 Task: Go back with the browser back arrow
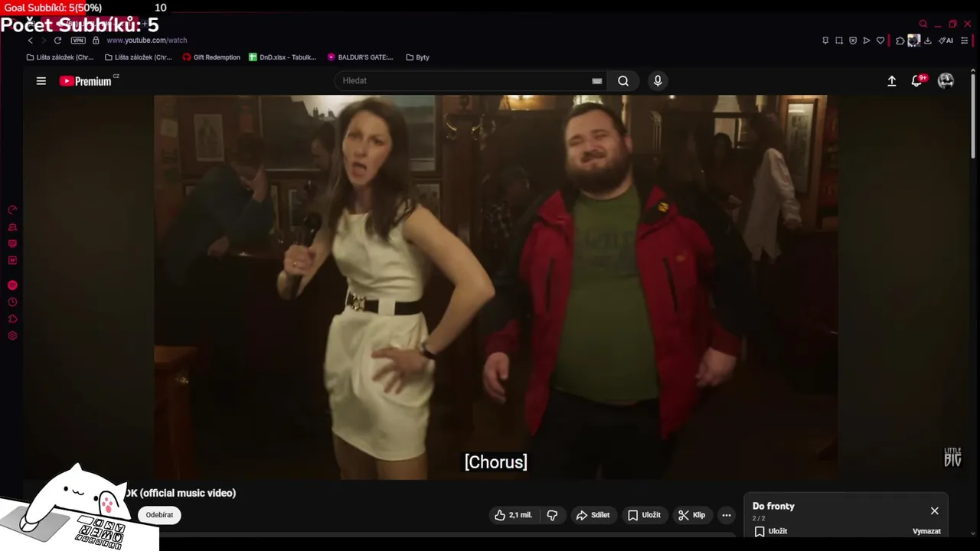(31, 41)
